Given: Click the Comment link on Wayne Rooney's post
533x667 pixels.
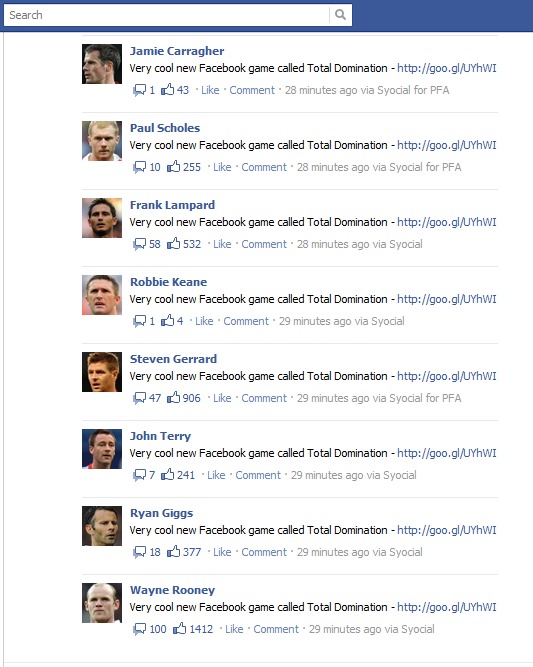Looking at the screenshot, I should click(276, 629).
